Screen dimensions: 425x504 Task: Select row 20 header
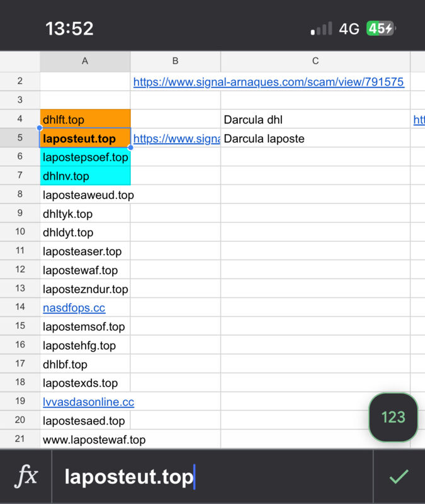(x=20, y=420)
